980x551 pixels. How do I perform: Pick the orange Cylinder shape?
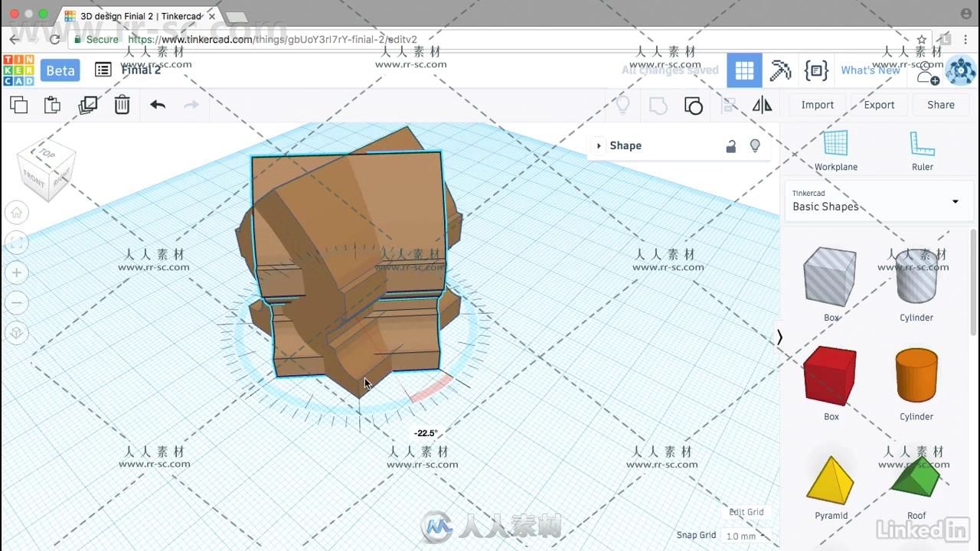coord(916,375)
